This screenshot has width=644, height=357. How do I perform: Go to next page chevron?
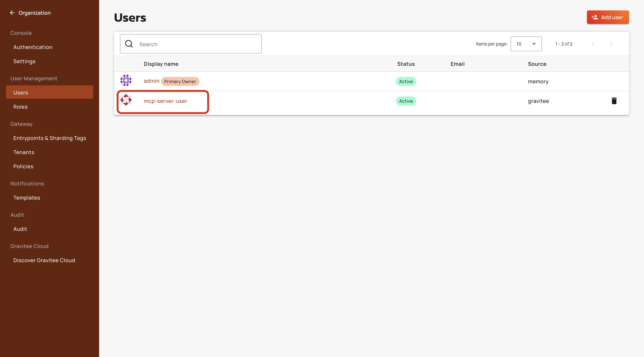coord(611,44)
